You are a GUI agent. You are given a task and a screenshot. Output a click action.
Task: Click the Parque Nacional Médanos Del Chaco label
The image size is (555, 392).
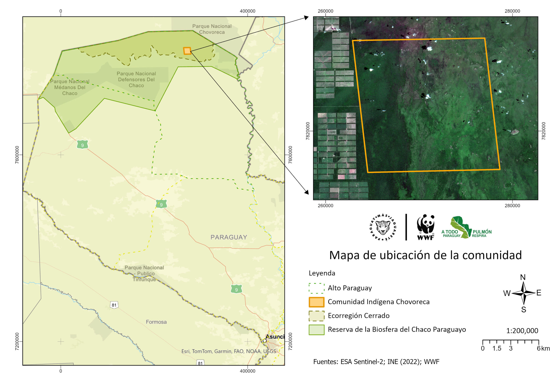[70, 87]
